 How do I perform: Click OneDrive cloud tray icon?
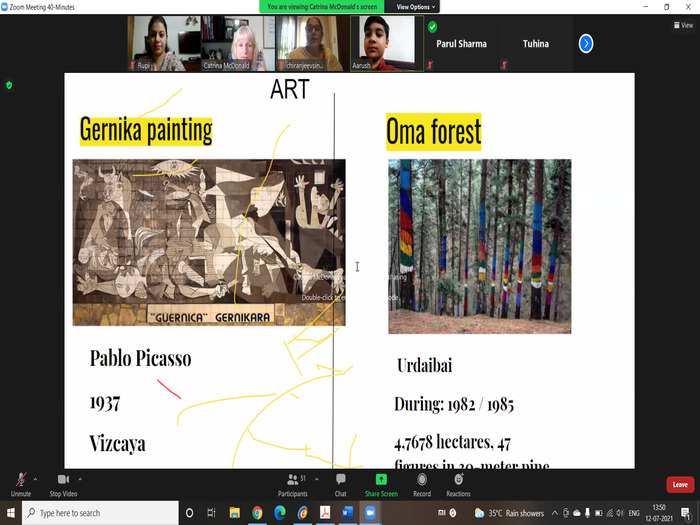pyautogui.click(x=577, y=513)
